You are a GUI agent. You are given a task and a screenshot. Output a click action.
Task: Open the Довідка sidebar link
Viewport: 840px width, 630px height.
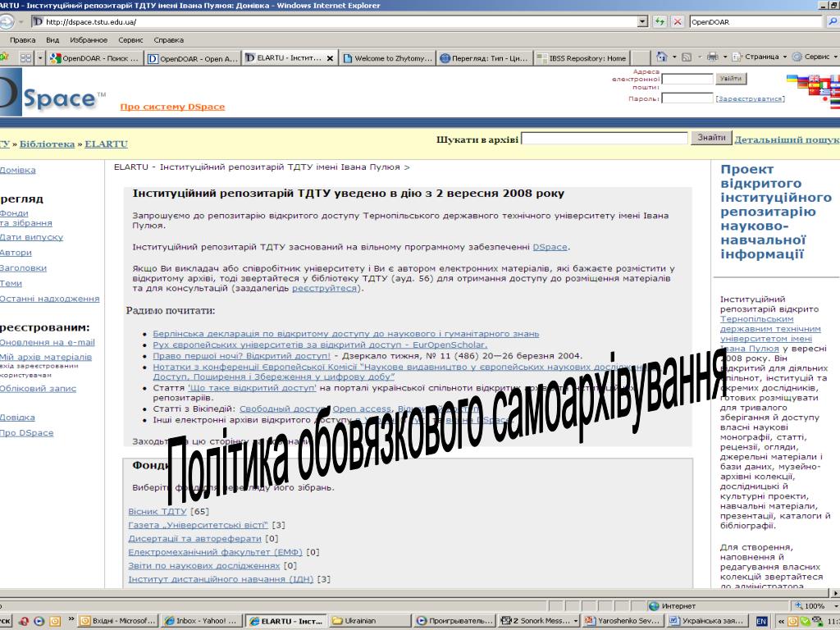point(18,418)
